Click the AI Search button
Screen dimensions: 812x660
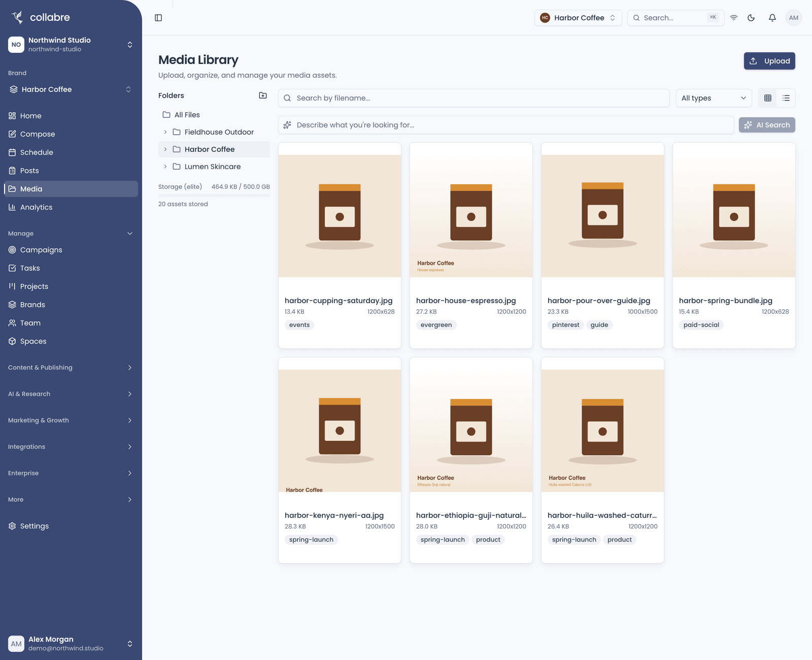tap(767, 125)
